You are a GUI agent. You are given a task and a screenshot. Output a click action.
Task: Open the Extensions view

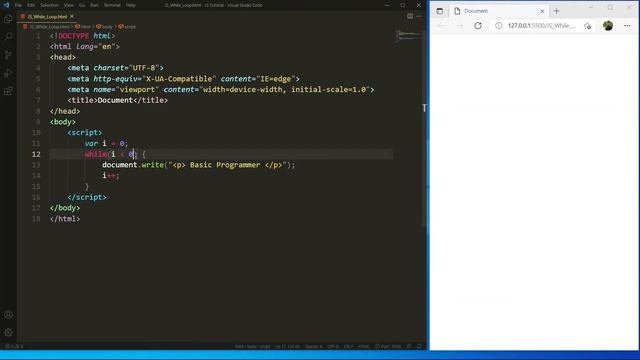[8, 91]
